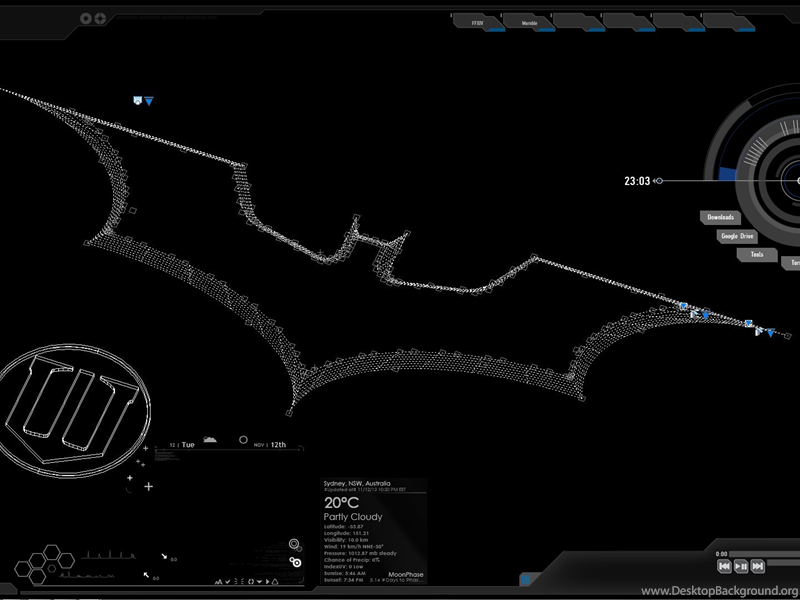Click the "Partly Cloudy" condition text
The image size is (800, 600).
[353, 517]
